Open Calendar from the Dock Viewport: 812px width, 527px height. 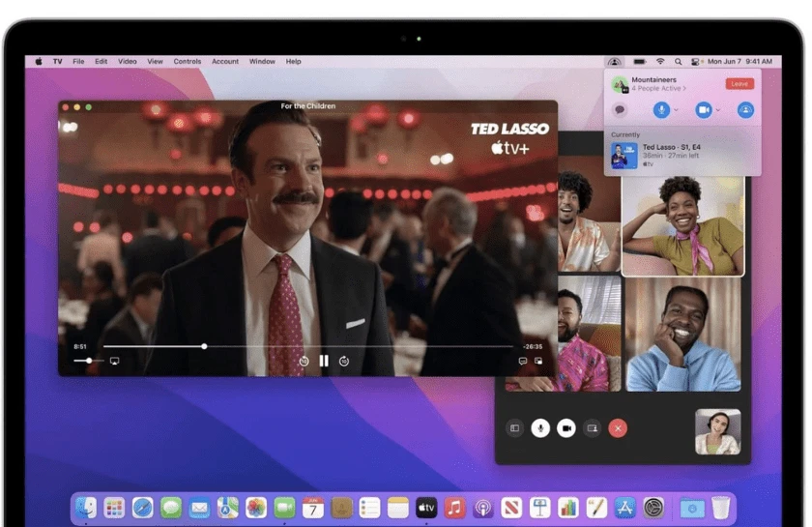click(313, 508)
